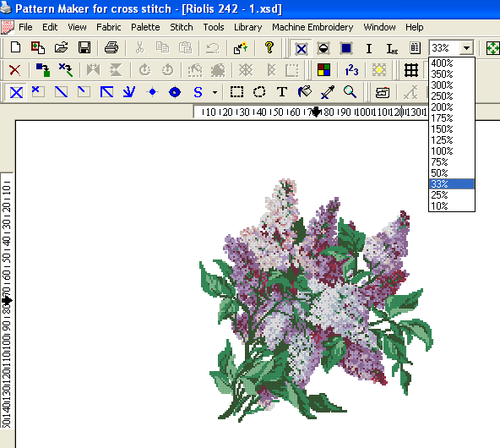Select the rectangular selection tool
Viewport: 500px width, 448px height.
(237, 92)
